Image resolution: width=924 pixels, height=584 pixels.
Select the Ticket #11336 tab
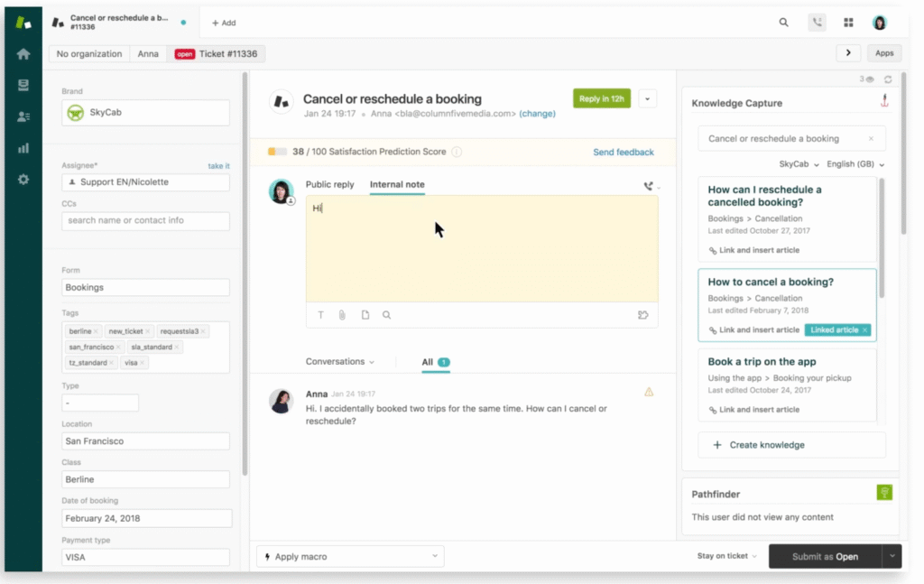click(x=216, y=54)
